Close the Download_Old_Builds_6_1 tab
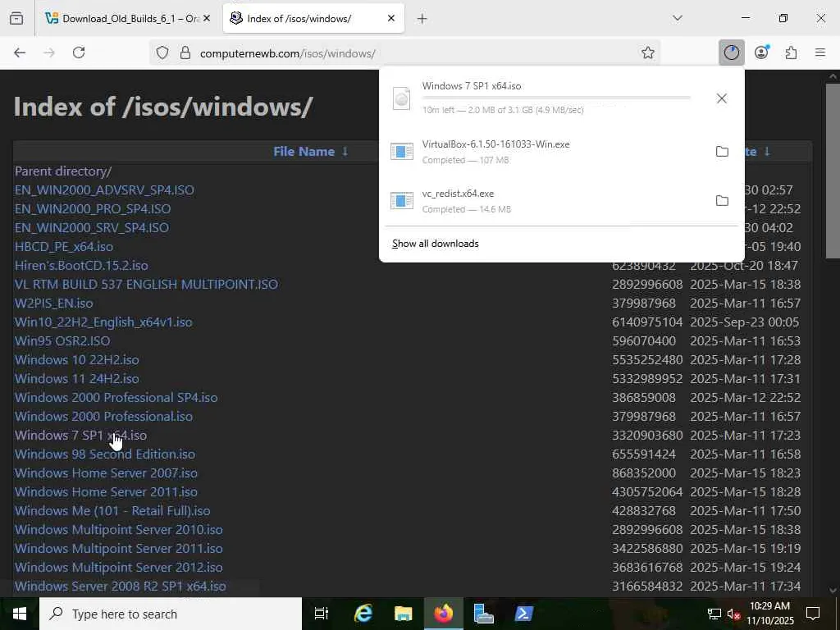The width and height of the screenshot is (840, 630). [x=207, y=18]
